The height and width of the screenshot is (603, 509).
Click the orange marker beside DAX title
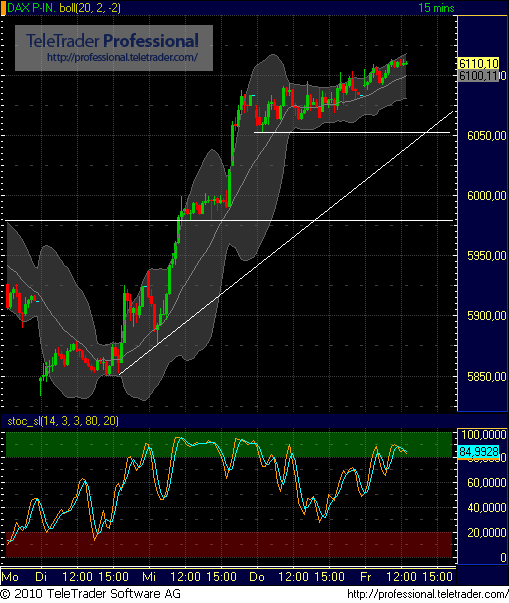point(3,8)
